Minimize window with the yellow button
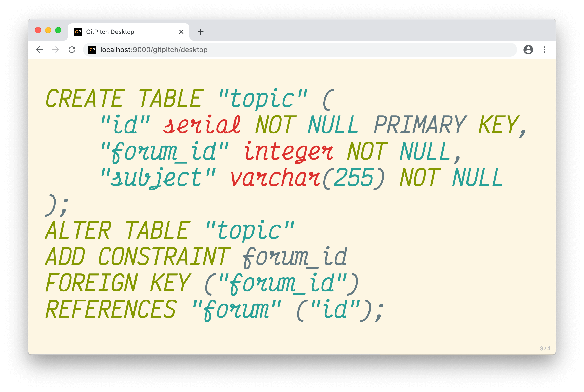The image size is (584, 392). (x=48, y=30)
